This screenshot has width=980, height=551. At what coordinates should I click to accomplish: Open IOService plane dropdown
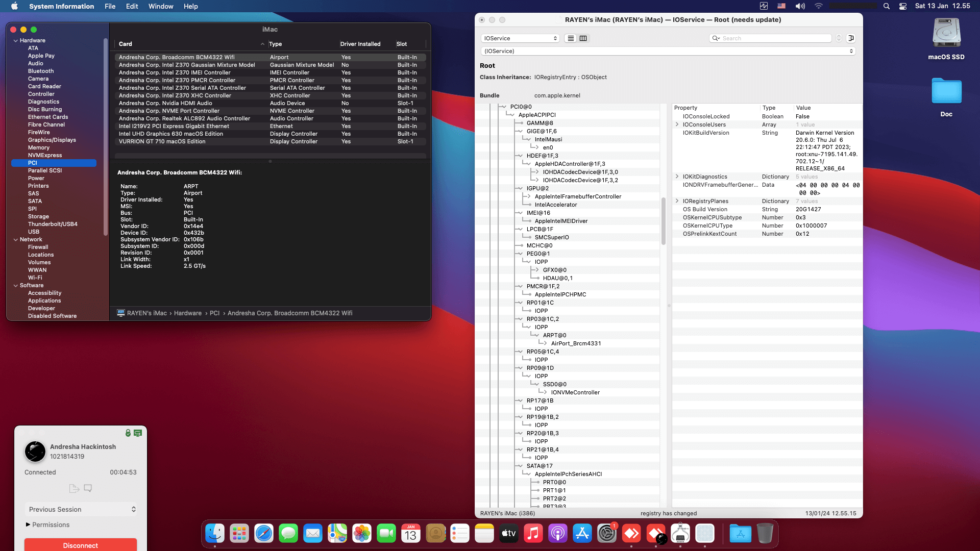pos(520,38)
